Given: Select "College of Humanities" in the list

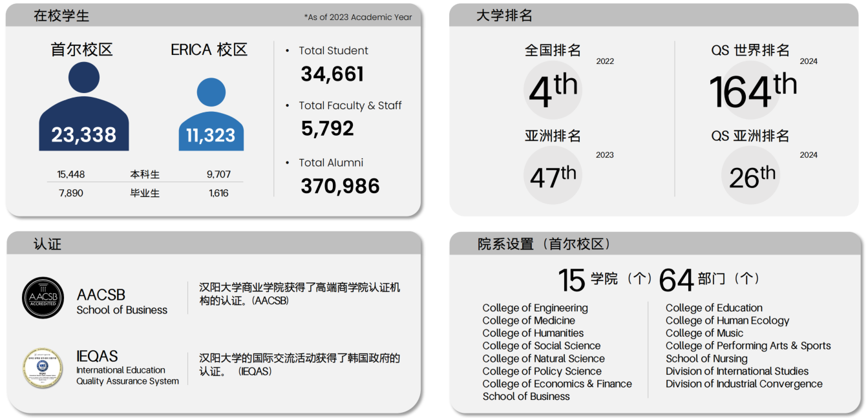Looking at the screenshot, I should [x=533, y=333].
